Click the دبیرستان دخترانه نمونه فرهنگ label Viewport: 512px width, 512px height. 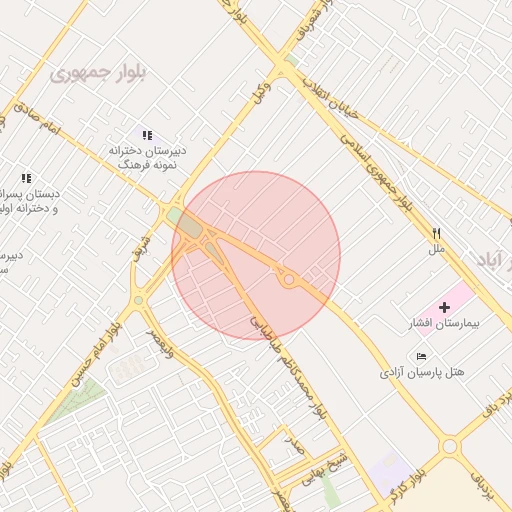pos(147,158)
